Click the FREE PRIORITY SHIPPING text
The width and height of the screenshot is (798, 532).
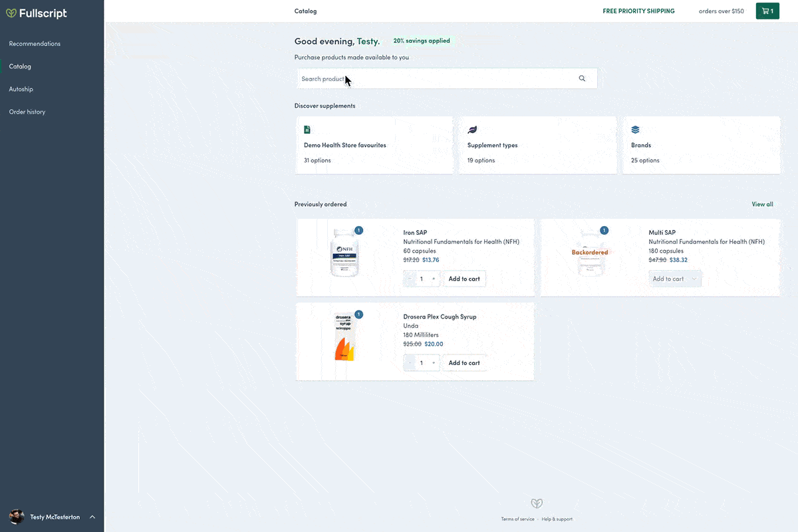click(x=638, y=11)
